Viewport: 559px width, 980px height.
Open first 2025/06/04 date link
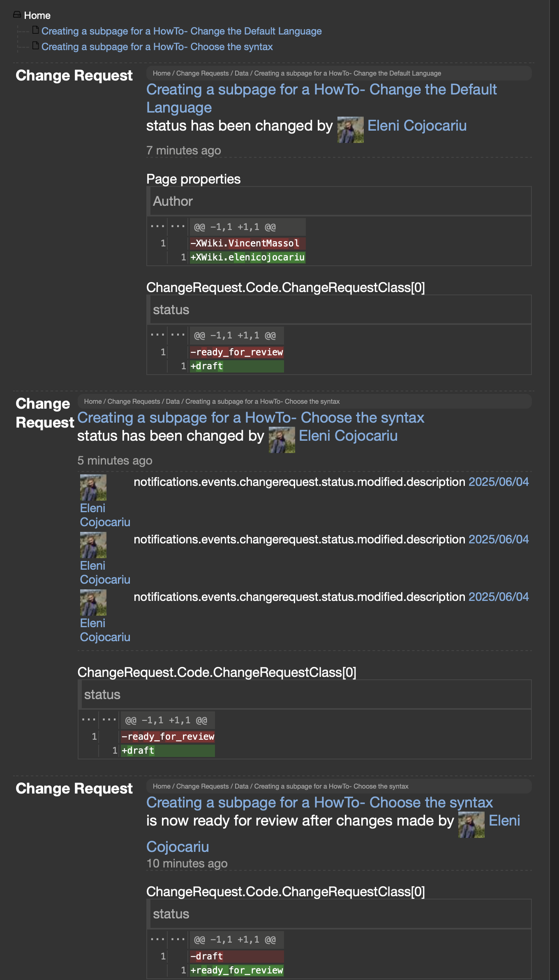(499, 481)
